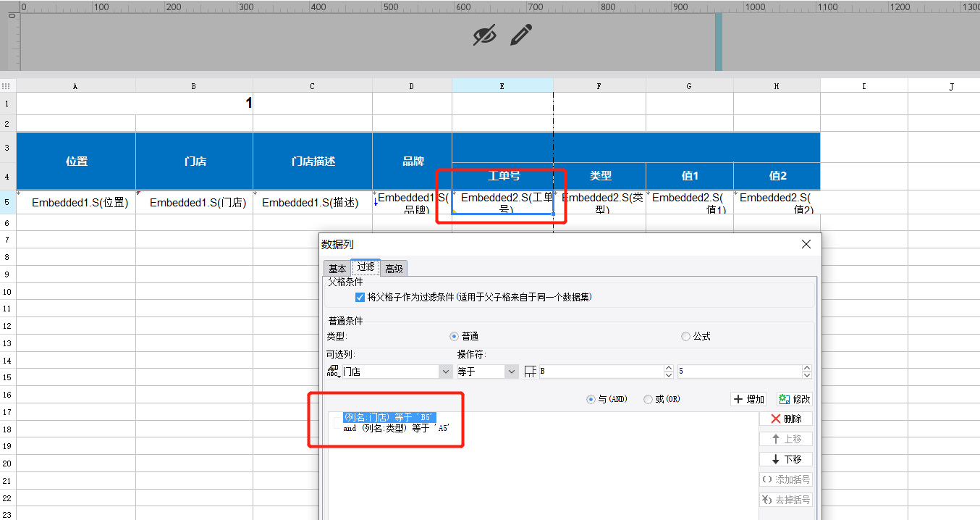Image resolution: width=980 pixels, height=520 pixels.
Task: Decrement the row 5 stepper down arrow
Action: tap(807, 375)
